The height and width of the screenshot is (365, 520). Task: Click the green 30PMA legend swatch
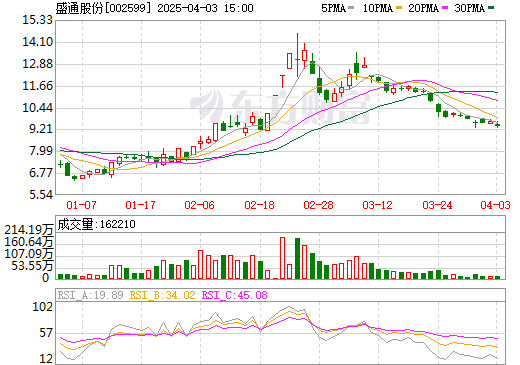[491, 8]
